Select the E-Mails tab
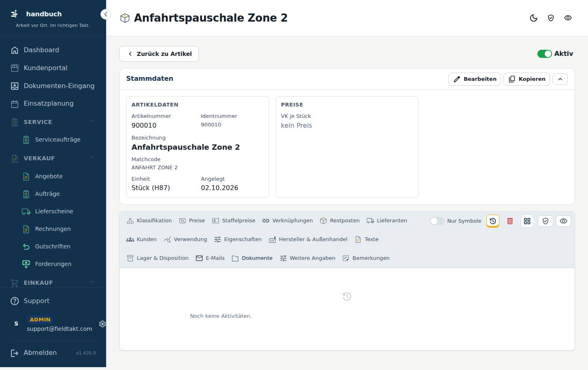 click(210, 258)
